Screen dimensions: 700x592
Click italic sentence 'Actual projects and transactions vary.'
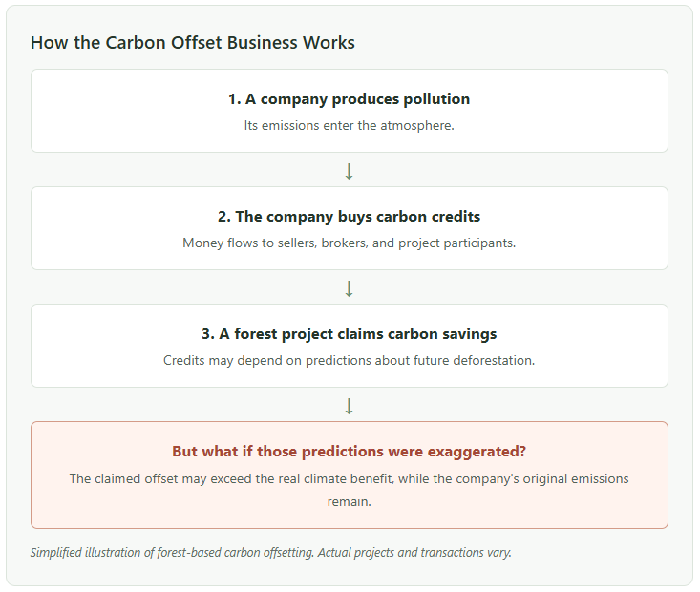click(x=414, y=553)
